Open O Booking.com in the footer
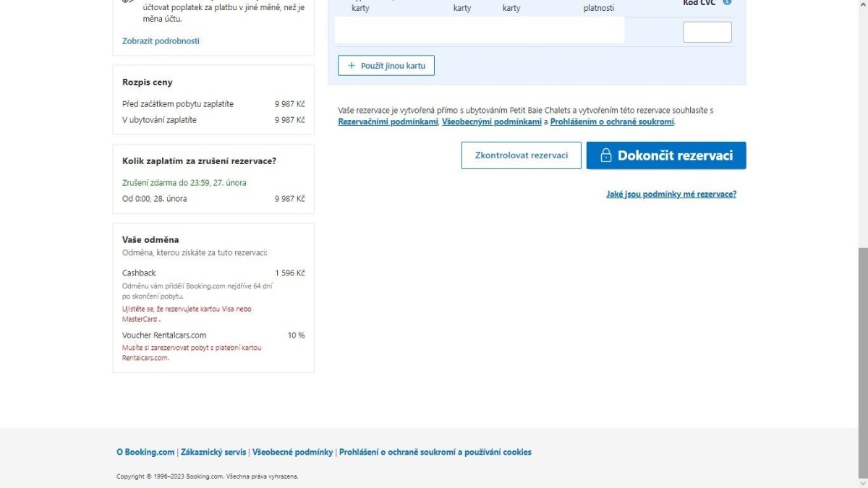868x488 pixels. point(145,452)
